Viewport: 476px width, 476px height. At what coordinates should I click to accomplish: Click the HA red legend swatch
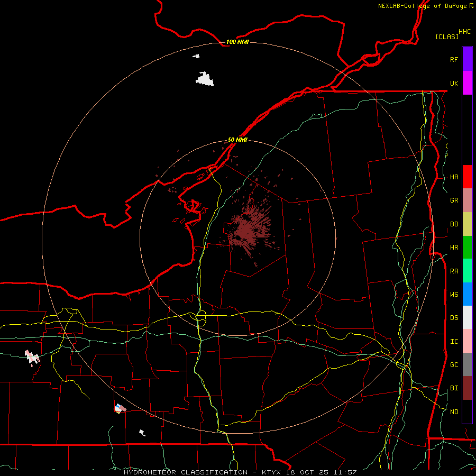467,177
